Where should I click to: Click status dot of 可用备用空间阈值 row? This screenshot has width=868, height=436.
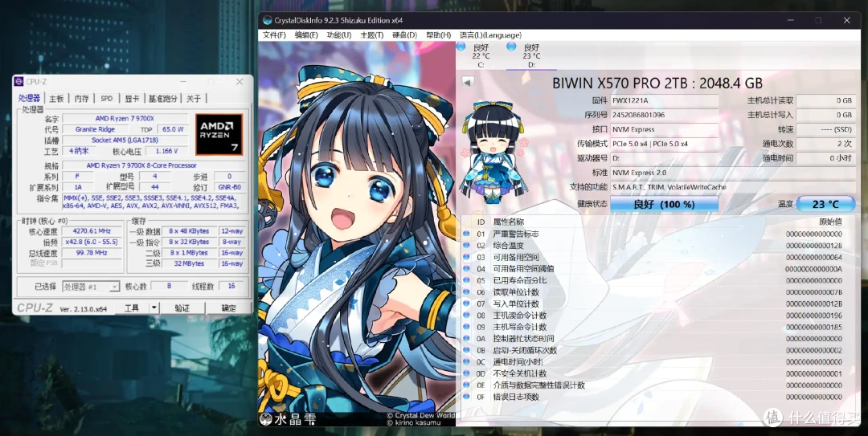pos(467,269)
